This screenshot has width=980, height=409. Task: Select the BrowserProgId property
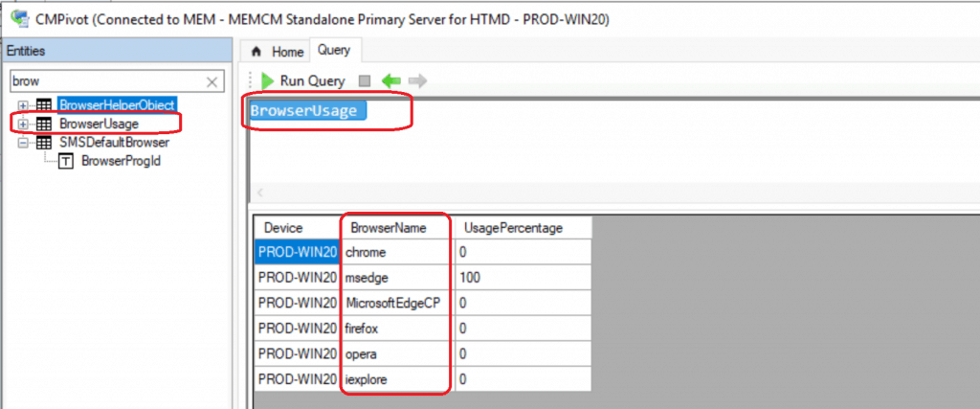coord(122,162)
